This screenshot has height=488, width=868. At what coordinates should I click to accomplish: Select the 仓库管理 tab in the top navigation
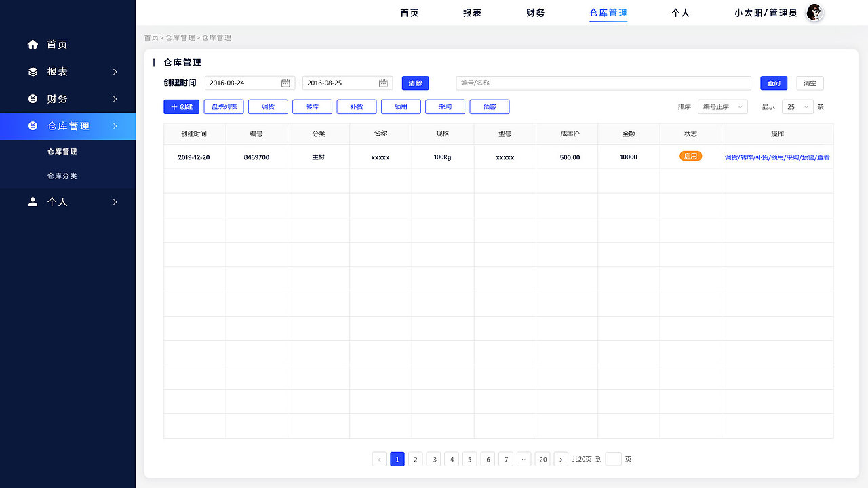pyautogui.click(x=608, y=13)
